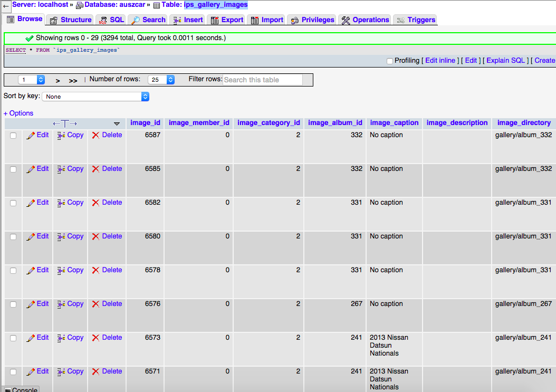Viewport: 556px width, 392px height.
Task: Click the Filter rows search field
Action: (x=263, y=80)
